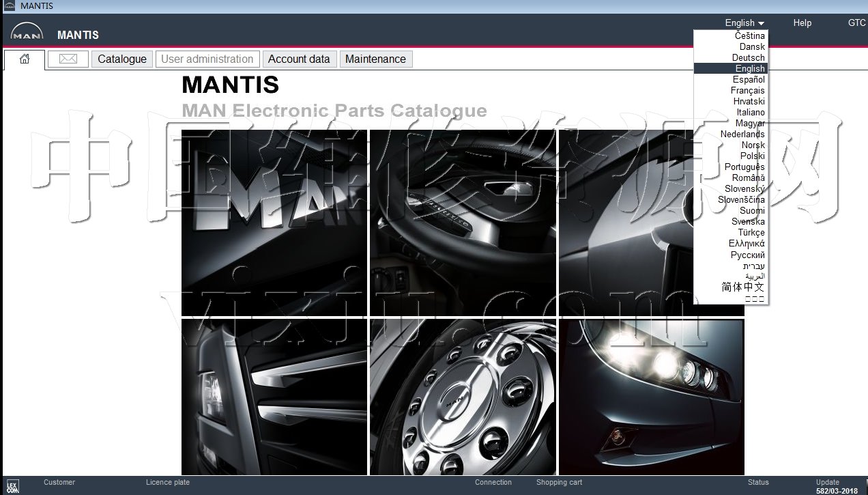This screenshot has height=495, width=868.
Task: Click the wheel hubcap image
Action: 463,397
